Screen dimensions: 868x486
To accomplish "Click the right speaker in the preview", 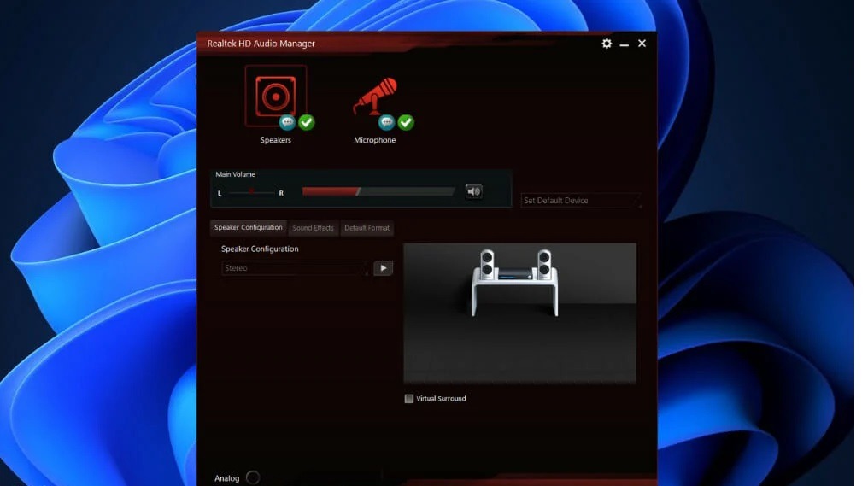I will point(544,263).
